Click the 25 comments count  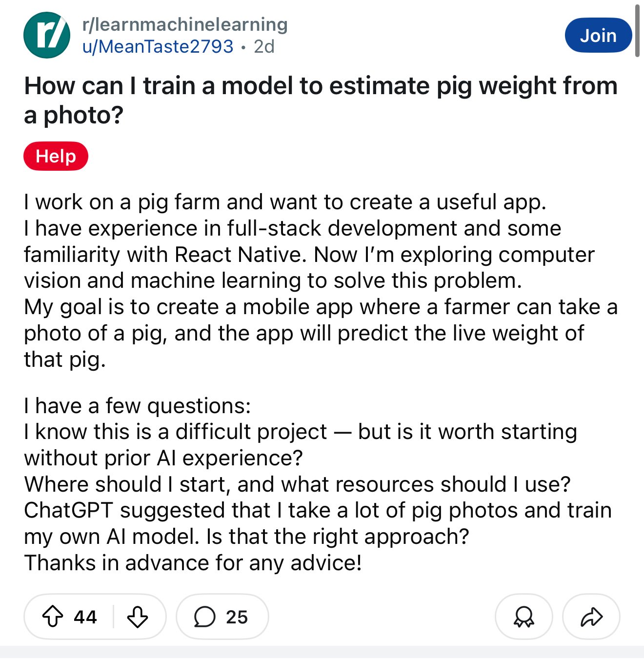pos(237,617)
